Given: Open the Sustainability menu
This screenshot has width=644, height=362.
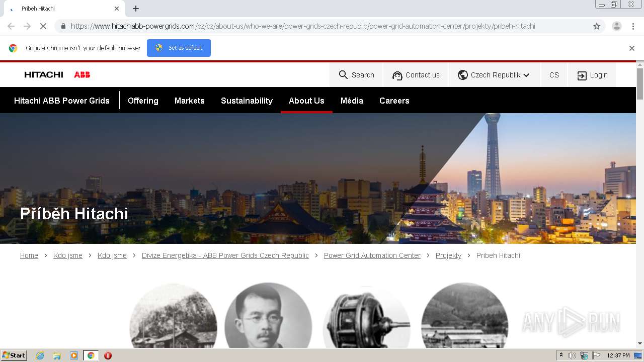Looking at the screenshot, I should pyautogui.click(x=247, y=101).
